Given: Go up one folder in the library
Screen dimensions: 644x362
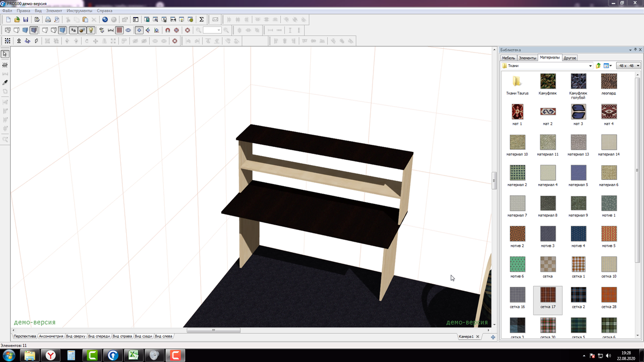Looking at the screenshot, I should pyautogui.click(x=598, y=65).
